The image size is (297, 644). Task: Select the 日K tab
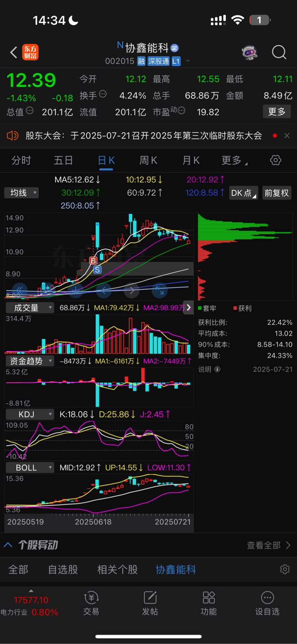(106, 161)
